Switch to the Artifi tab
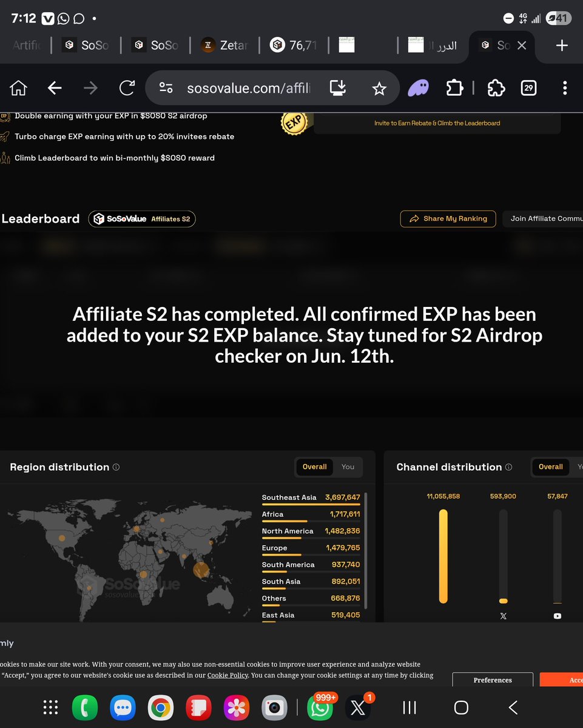Screen dimensions: 583x728 click(x=25, y=45)
